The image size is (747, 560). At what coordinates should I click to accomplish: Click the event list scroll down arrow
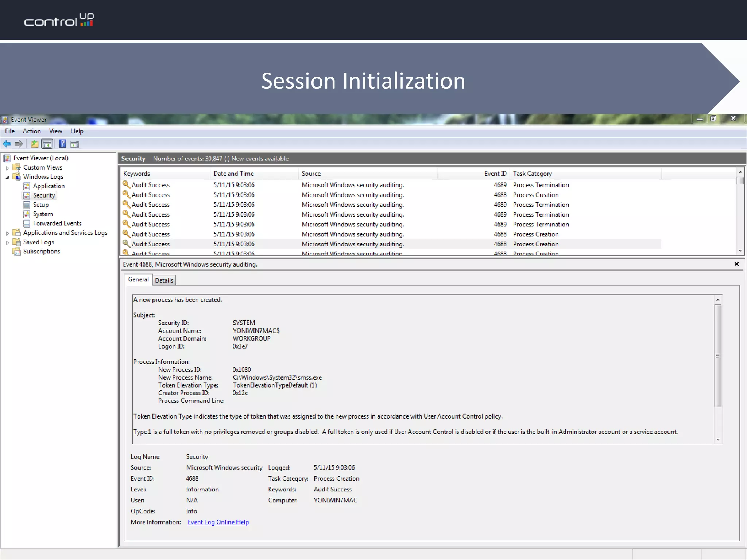740,251
